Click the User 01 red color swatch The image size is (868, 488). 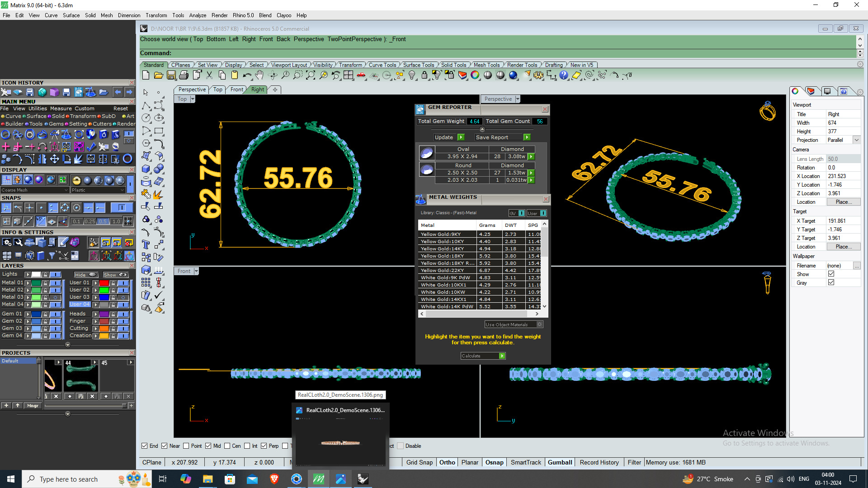(104, 283)
